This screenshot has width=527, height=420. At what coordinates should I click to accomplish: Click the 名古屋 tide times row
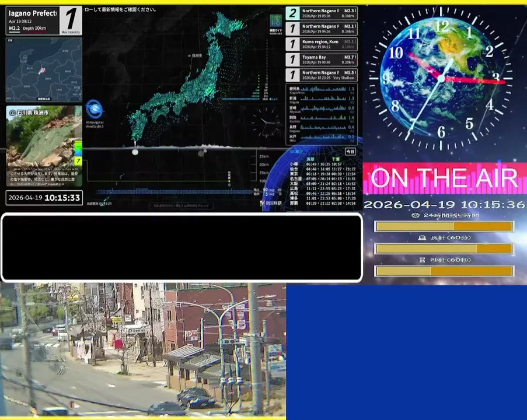click(323, 178)
